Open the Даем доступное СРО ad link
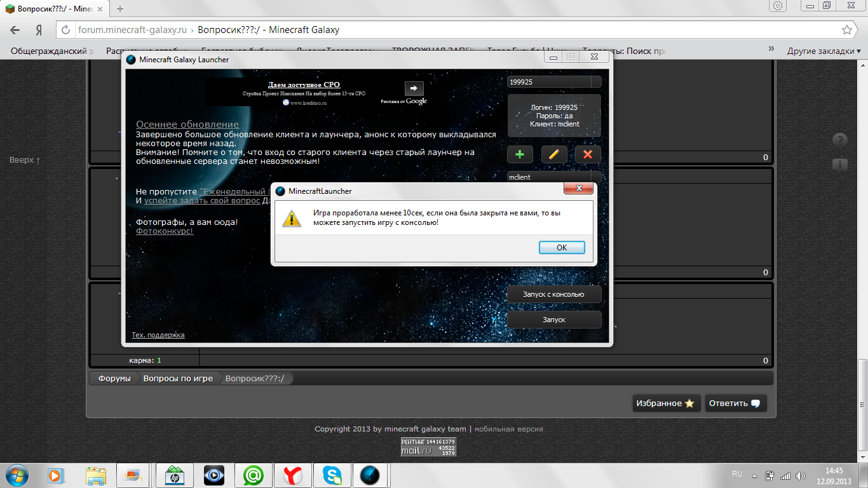Screen dimensions: 868x488 (x=304, y=85)
